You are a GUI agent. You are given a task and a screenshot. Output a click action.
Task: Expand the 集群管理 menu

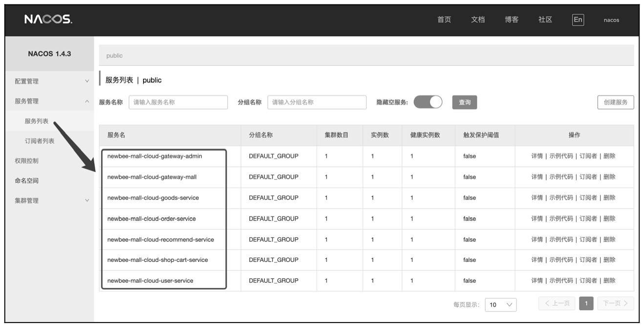[49, 200]
